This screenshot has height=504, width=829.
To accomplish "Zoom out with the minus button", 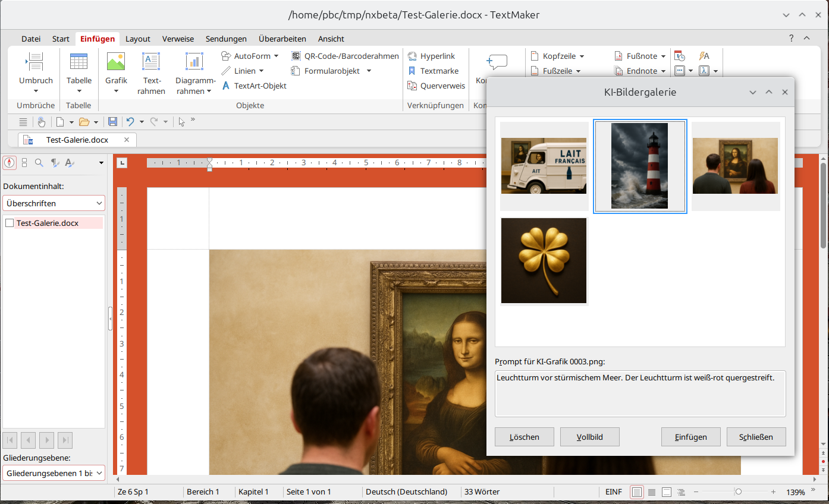I will [x=696, y=492].
